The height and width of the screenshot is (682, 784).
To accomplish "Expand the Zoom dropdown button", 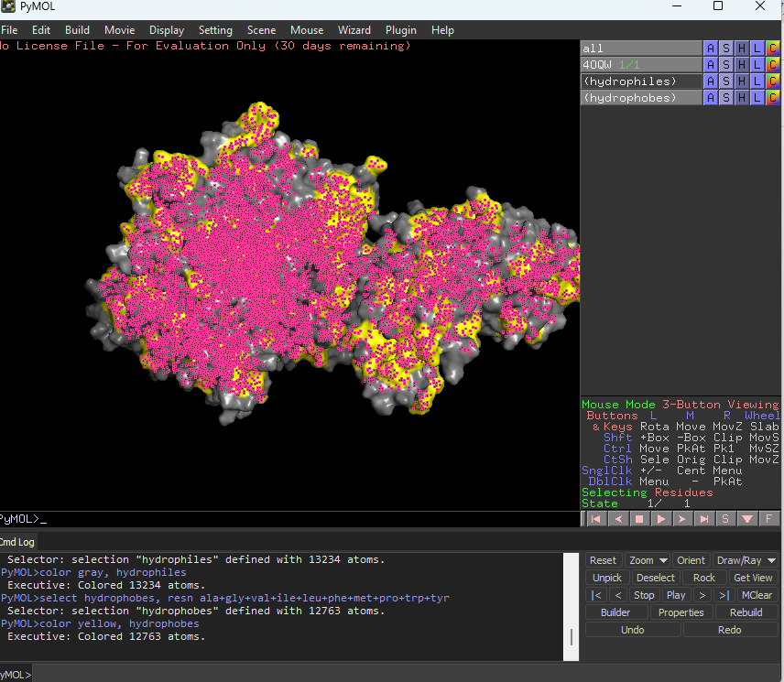I will [648, 560].
